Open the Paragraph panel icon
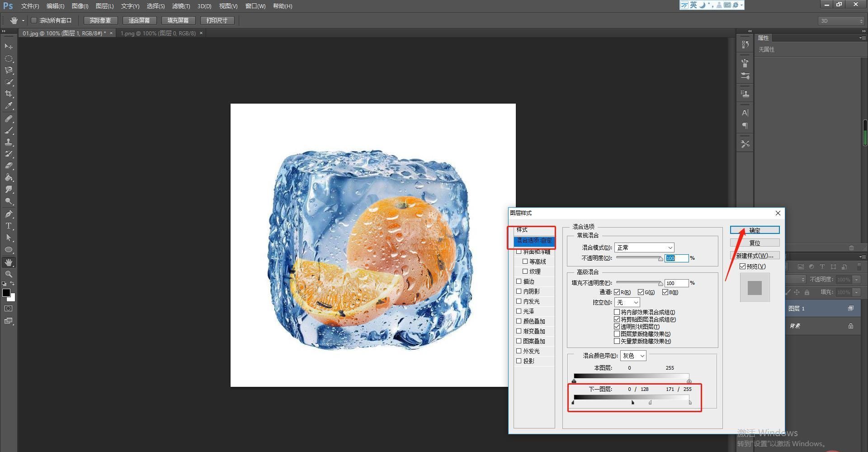This screenshot has width=868, height=452. (x=745, y=125)
